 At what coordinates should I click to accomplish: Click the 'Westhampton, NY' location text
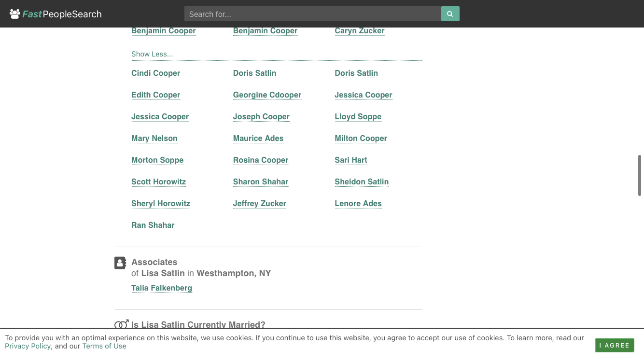(x=234, y=273)
